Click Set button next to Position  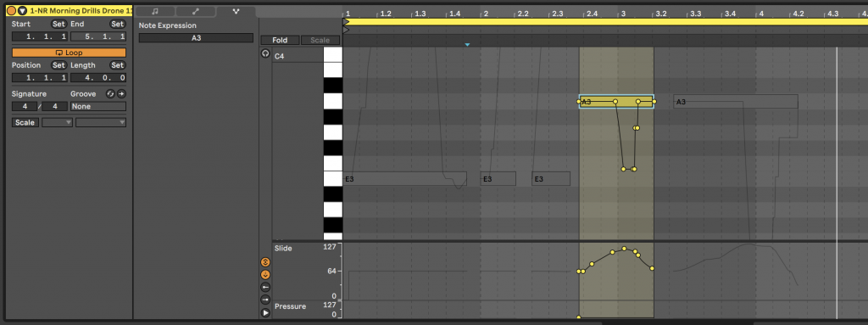tap(58, 64)
